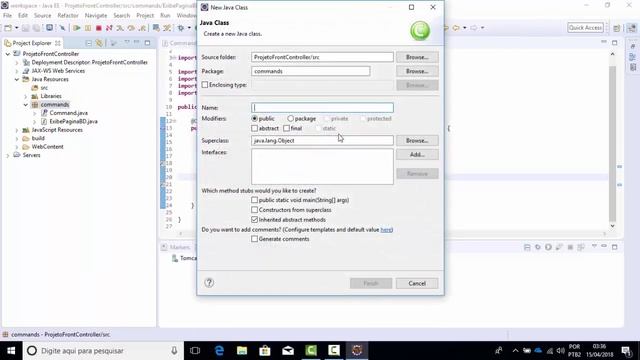The height and width of the screenshot is (360, 640).
Task: Open the Mail app from taskbar
Action: 288,351
